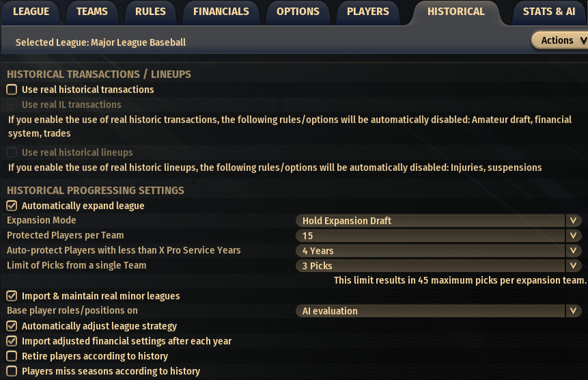Open the Auto-protect service years dropdown
This screenshot has height=380, width=588.
[438, 251]
